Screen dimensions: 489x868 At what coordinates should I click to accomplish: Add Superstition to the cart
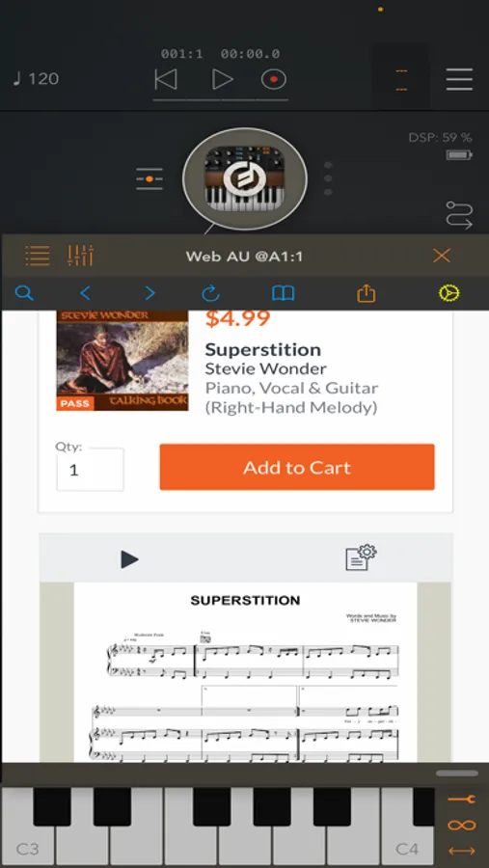coord(297,467)
